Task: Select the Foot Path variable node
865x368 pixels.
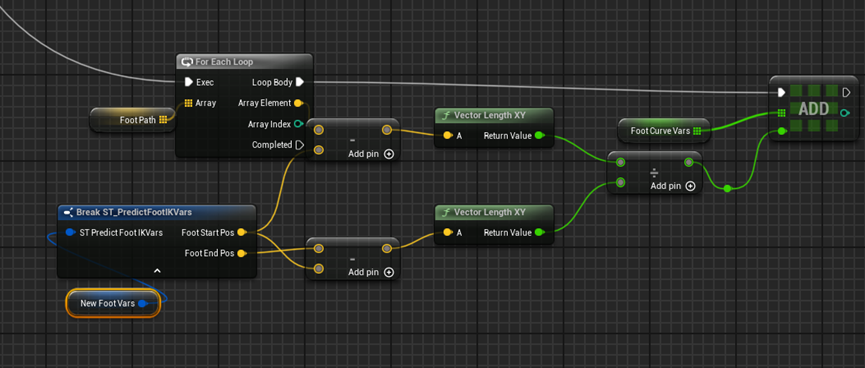Action: (133, 120)
